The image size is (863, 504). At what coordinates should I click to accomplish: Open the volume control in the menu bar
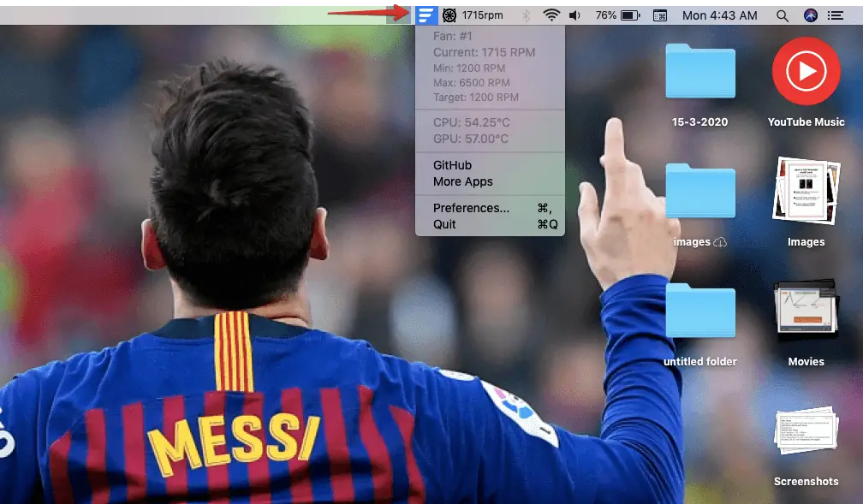point(574,15)
